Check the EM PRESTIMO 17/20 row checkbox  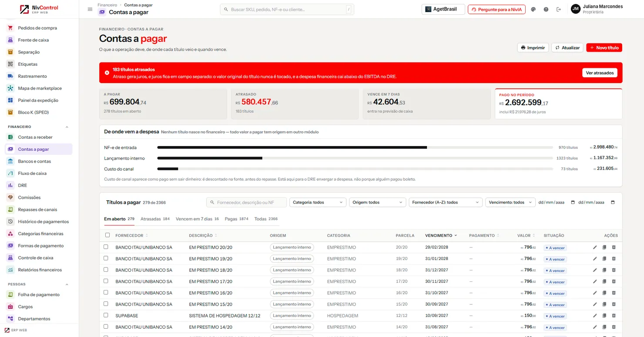tap(106, 281)
